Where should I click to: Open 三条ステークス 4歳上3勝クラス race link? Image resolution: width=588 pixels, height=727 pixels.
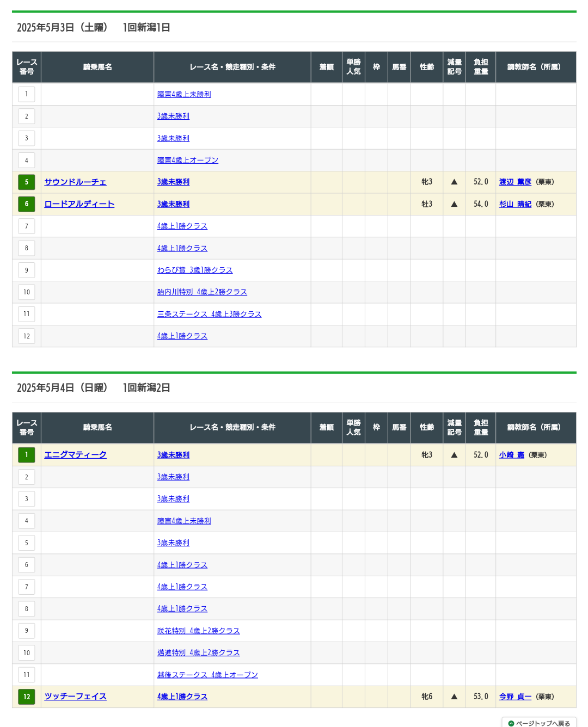(209, 314)
